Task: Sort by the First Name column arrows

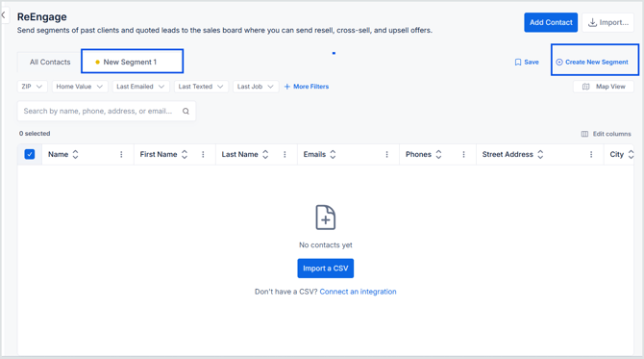Action: 185,154
